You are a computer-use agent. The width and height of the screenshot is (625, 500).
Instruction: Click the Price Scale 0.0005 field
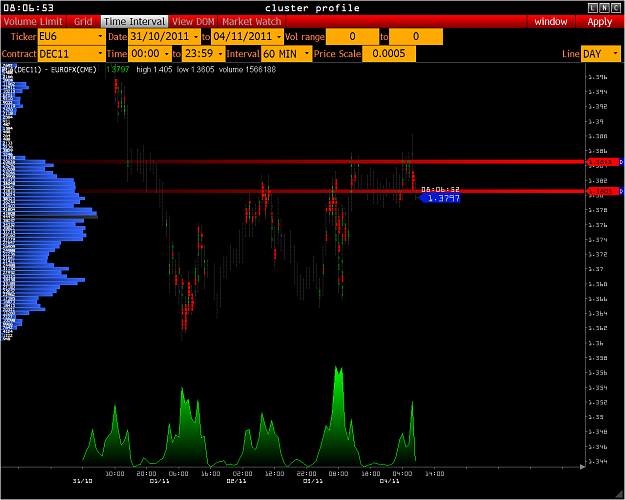(x=389, y=53)
